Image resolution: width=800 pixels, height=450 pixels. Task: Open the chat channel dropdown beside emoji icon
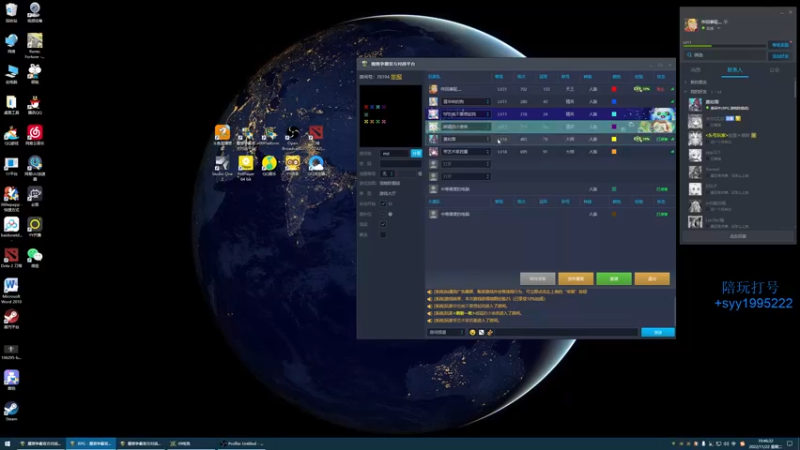point(446,332)
